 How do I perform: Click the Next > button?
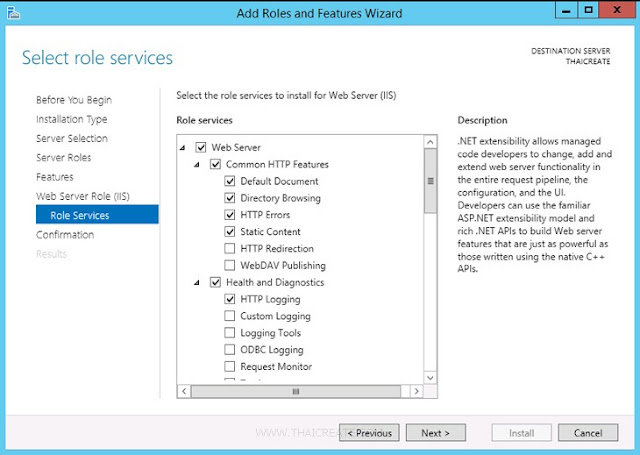pyautogui.click(x=436, y=433)
